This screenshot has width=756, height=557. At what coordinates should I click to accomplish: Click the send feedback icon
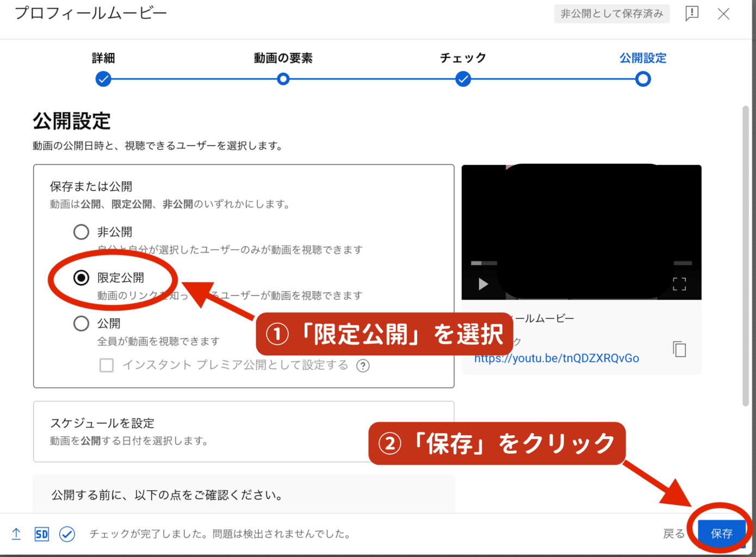pos(692,14)
